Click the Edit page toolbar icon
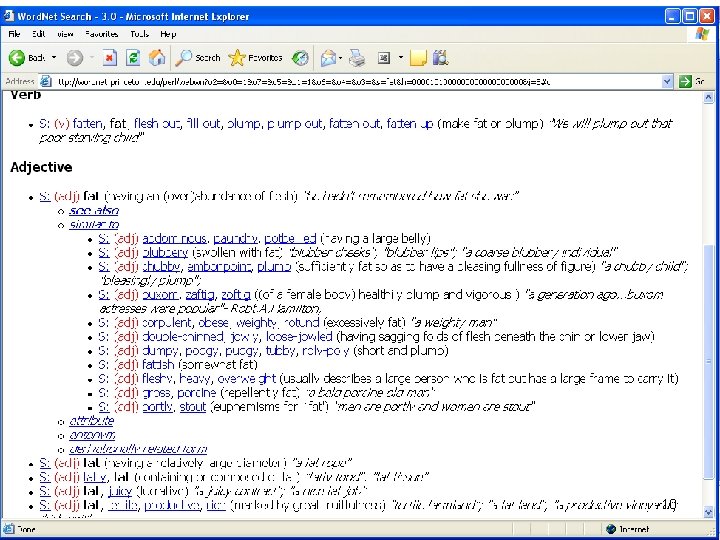This screenshot has height=540, width=720. [x=383, y=58]
